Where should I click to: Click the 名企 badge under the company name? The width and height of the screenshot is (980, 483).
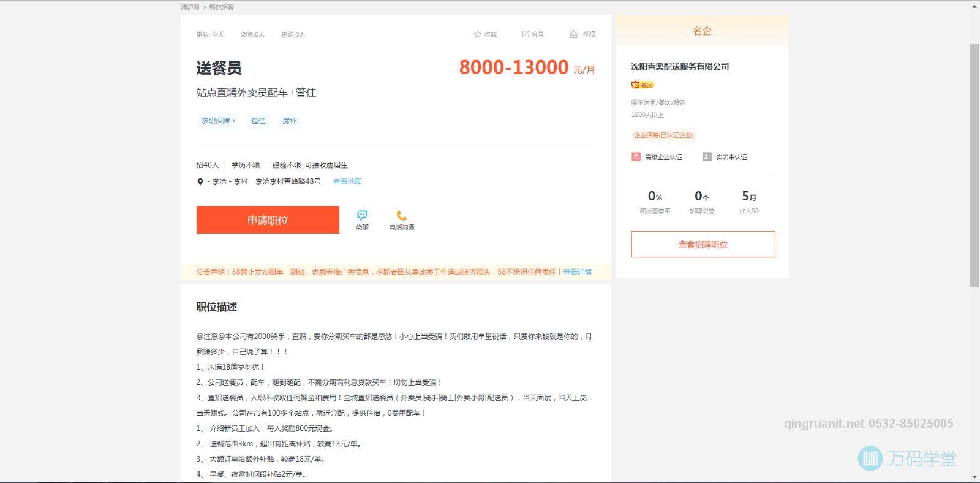(x=643, y=85)
